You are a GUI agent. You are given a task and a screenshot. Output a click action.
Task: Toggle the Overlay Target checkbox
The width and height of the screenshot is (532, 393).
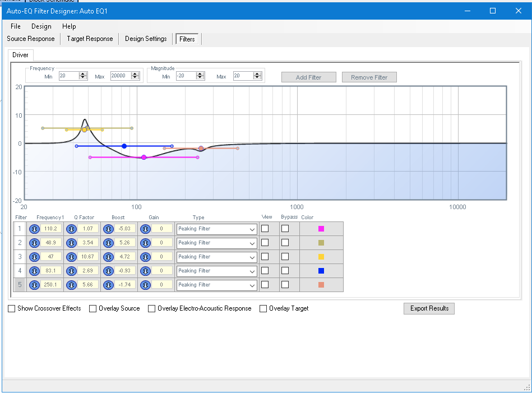click(263, 308)
